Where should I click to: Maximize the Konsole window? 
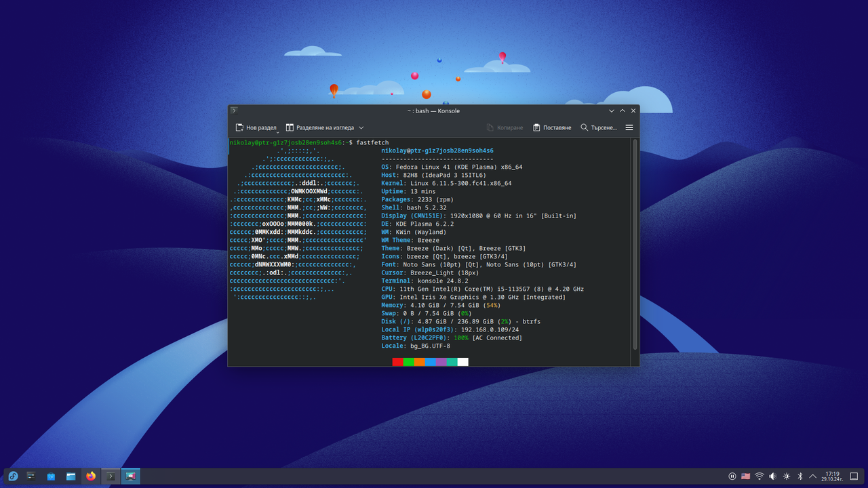click(623, 110)
